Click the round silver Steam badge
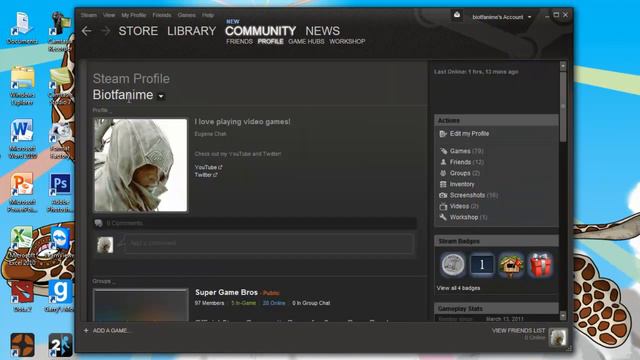 pos(452,265)
